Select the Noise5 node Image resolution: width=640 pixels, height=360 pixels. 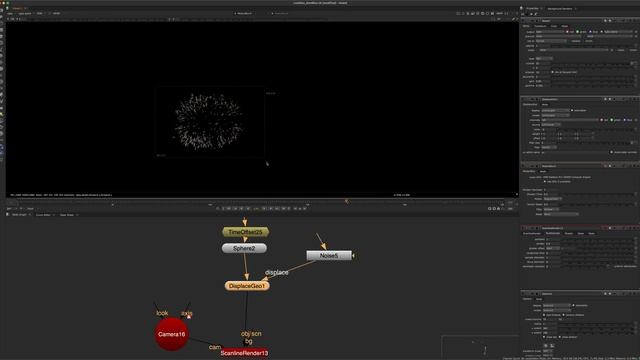(x=329, y=256)
